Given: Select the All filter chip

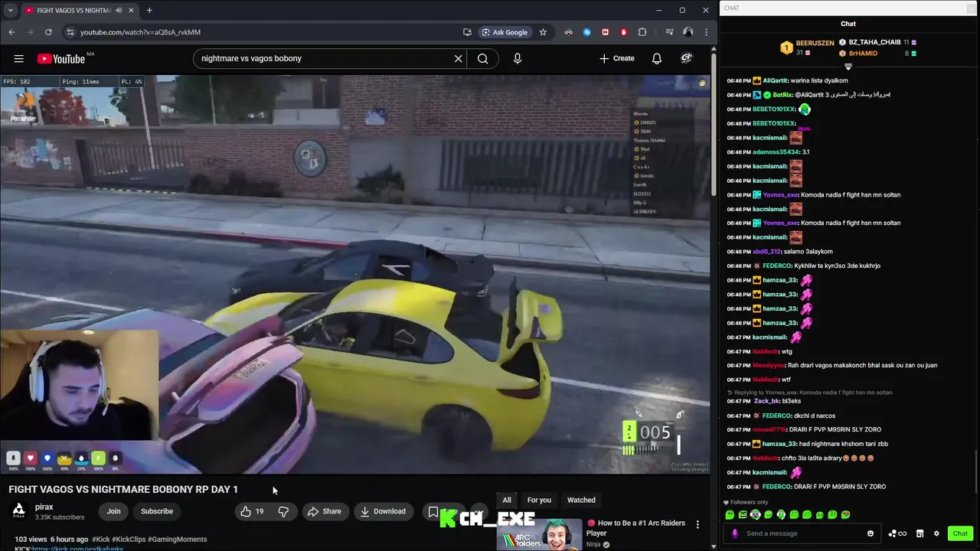Looking at the screenshot, I should tap(507, 500).
